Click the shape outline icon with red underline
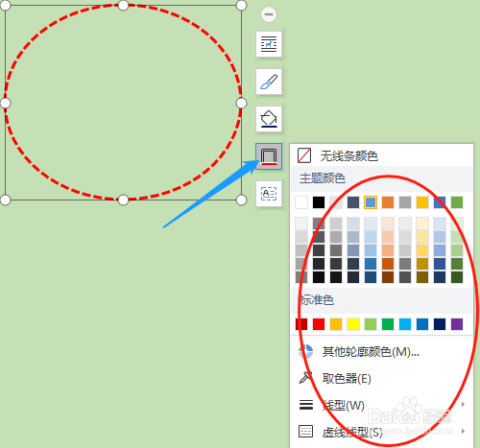 pos(269,156)
